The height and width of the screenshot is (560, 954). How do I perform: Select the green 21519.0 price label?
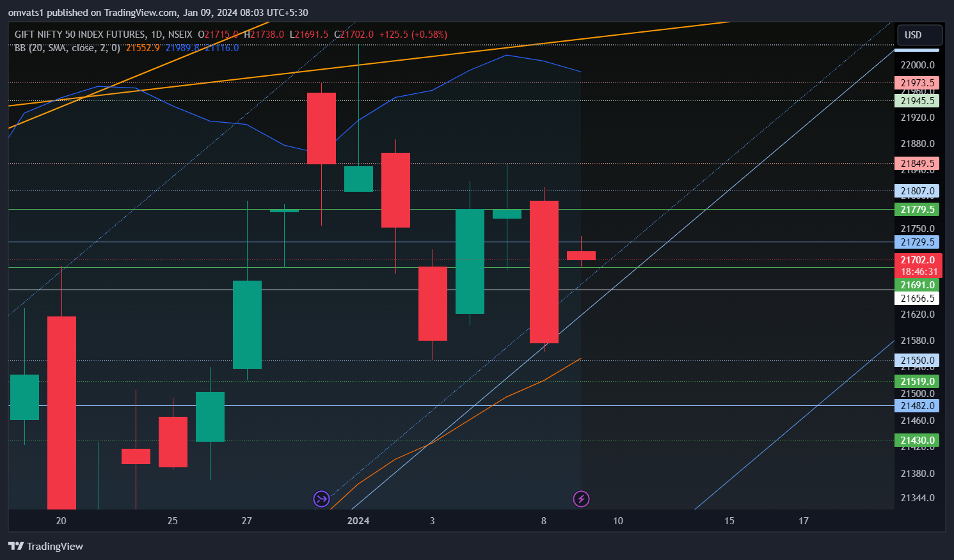point(917,382)
